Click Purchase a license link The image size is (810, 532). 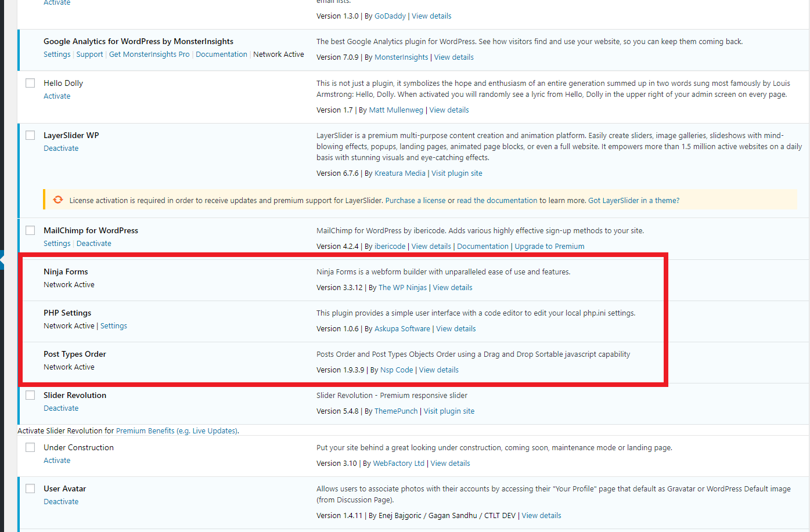coord(415,200)
